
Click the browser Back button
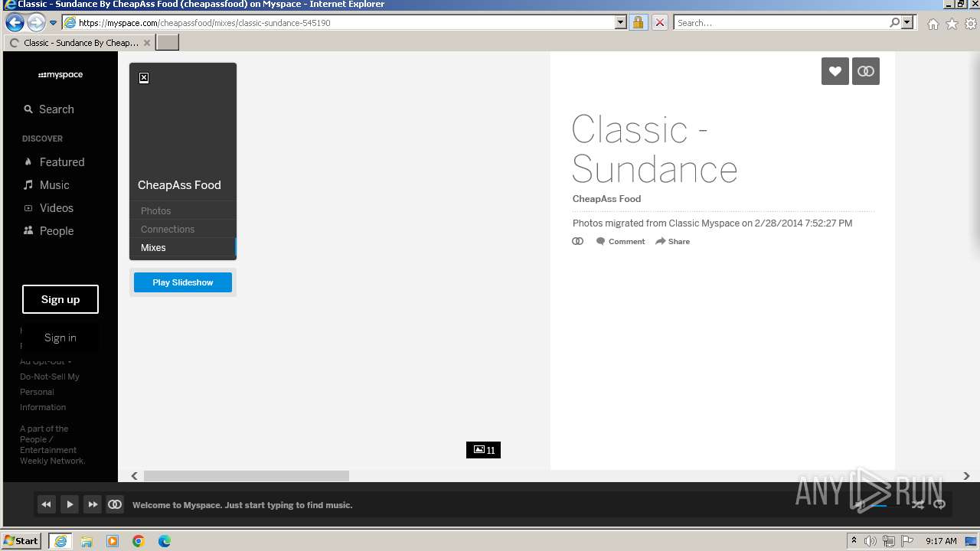tap(14, 22)
